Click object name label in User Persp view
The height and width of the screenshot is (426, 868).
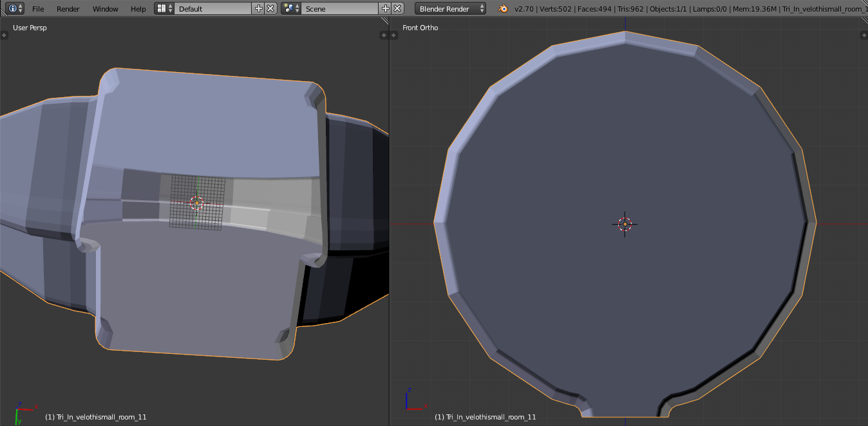[96, 417]
